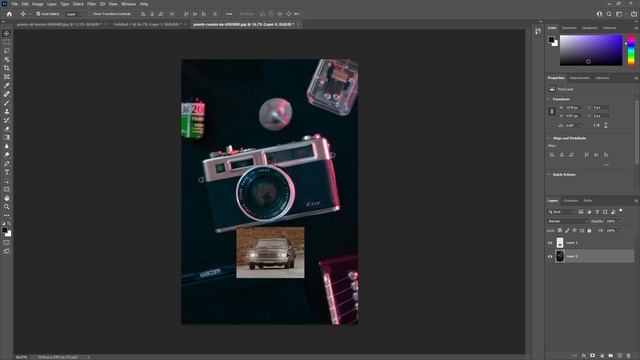
Task: Open more align options (three dots)
Action: [229, 14]
